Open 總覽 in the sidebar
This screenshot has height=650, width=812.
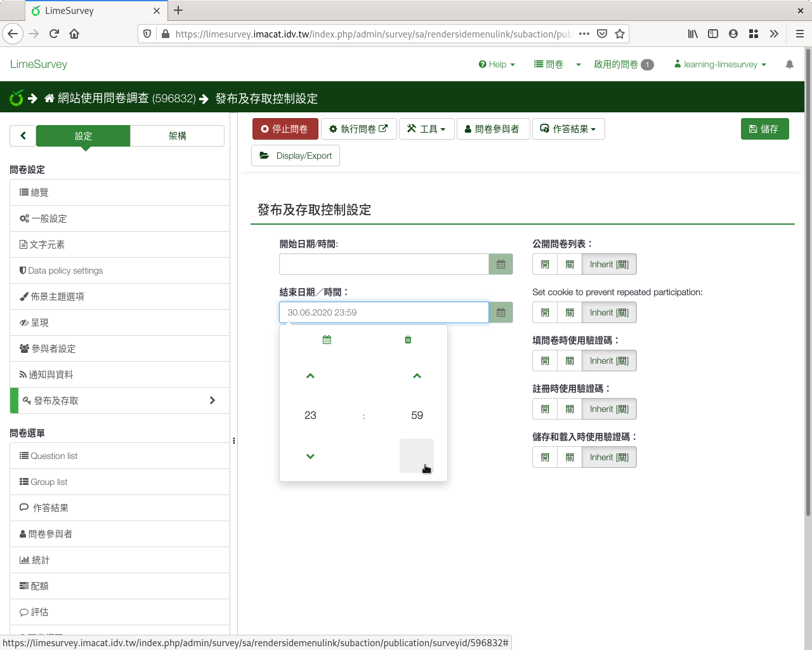pos(120,192)
